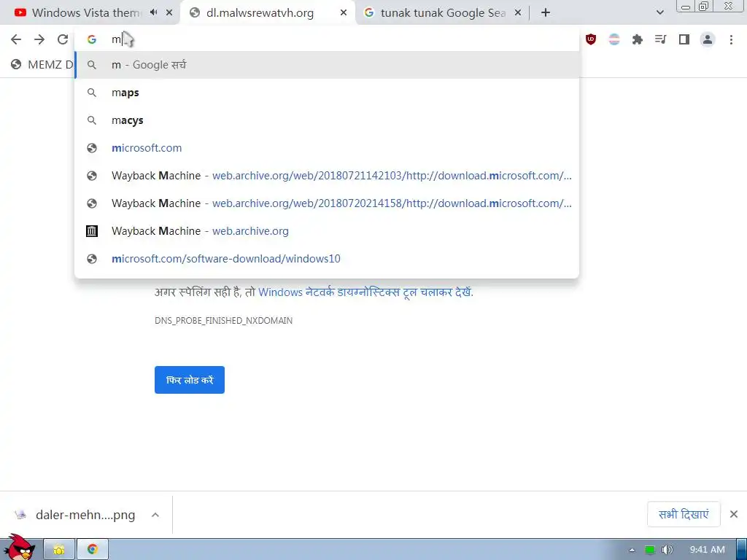This screenshot has width=747, height=560.
Task: Click the 9:41 AM taskbar clock
Action: point(708,550)
